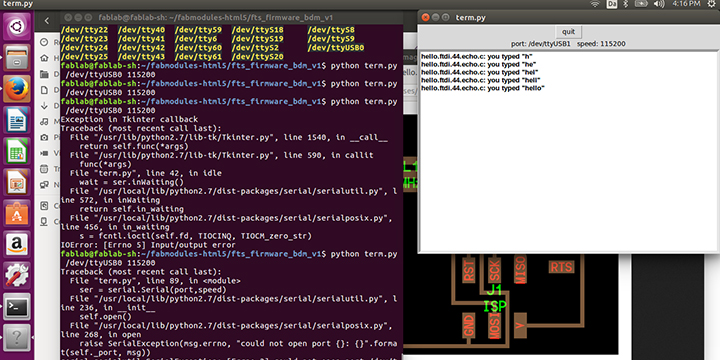Screen dimensions: 720x360
Task: Click the SCK pad on board image
Action: pos(494,270)
